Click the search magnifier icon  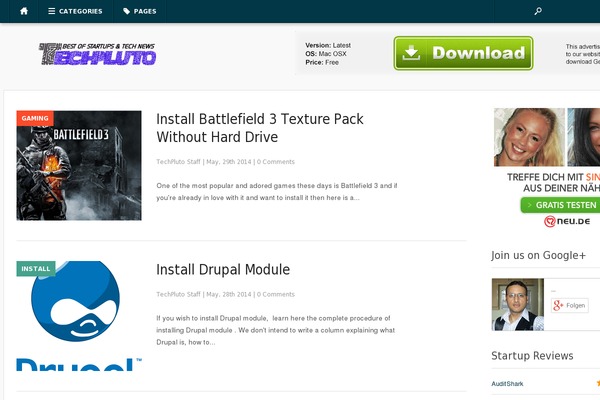click(538, 11)
